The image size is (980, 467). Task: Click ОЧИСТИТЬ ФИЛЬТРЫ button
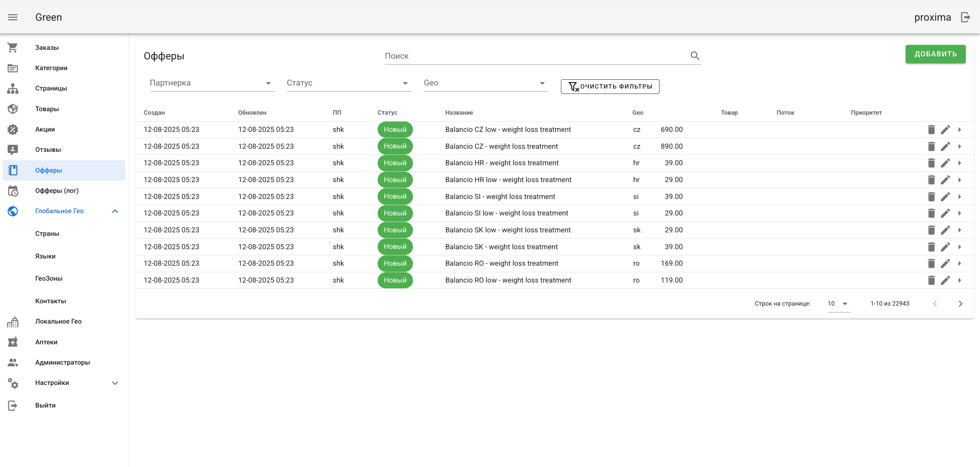[x=610, y=87]
